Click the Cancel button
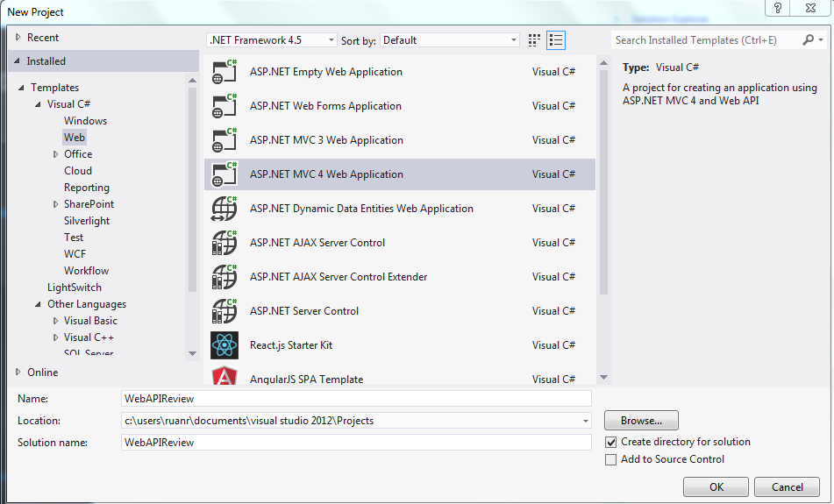 788,487
